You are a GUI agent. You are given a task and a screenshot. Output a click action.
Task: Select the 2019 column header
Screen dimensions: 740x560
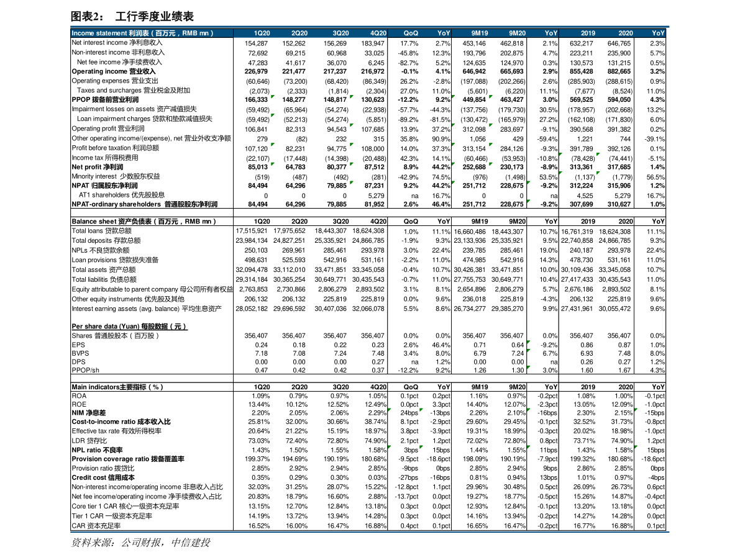click(588, 34)
